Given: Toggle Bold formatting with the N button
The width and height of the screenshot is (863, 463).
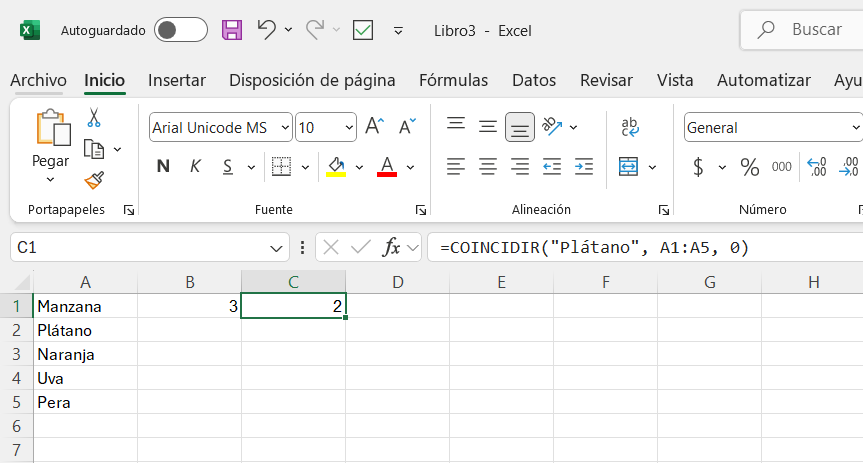Looking at the screenshot, I should click(x=163, y=166).
